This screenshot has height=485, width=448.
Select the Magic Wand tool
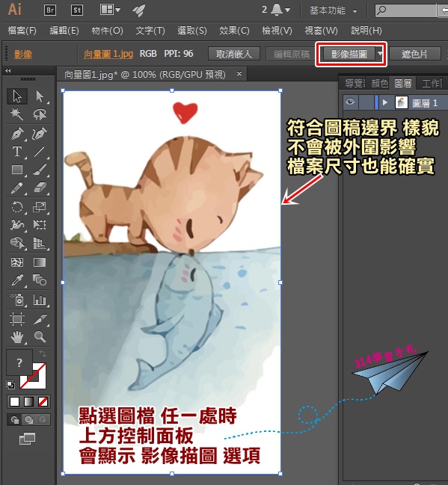click(17, 114)
